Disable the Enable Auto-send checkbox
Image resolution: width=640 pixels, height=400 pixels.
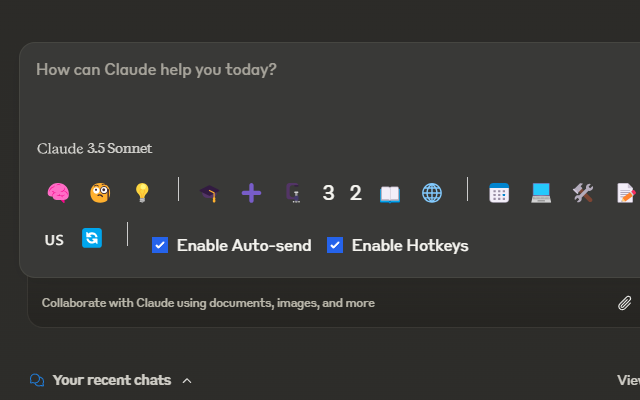tap(160, 245)
